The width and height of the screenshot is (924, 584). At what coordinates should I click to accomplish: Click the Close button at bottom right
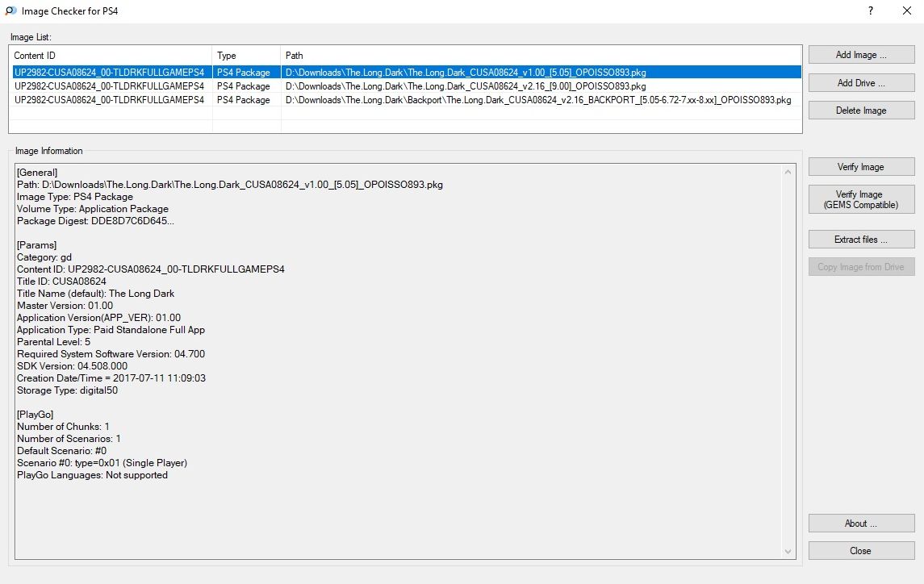click(x=861, y=550)
